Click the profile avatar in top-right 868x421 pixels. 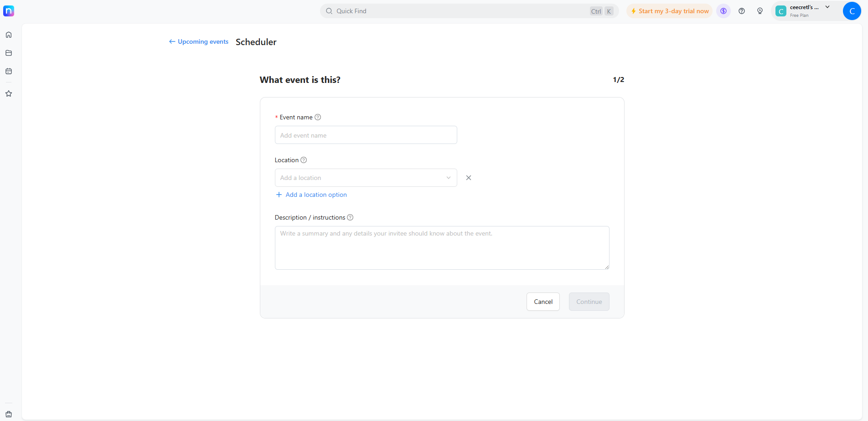pos(852,10)
